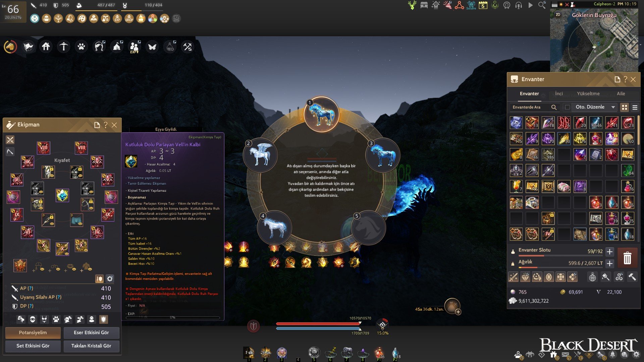Click the party popper event icon
Screen dimensions: 644x362
pyautogui.click(x=447, y=5)
